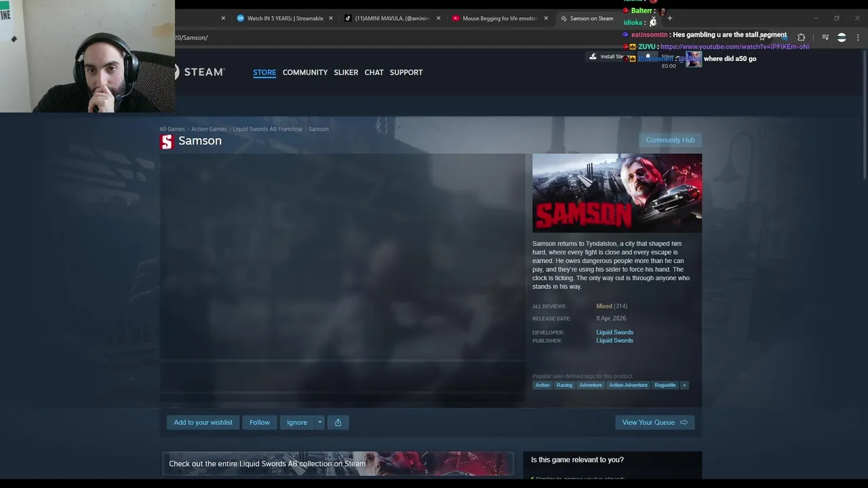Open the SUPPORT menu item
The image size is (868, 488).
click(406, 72)
